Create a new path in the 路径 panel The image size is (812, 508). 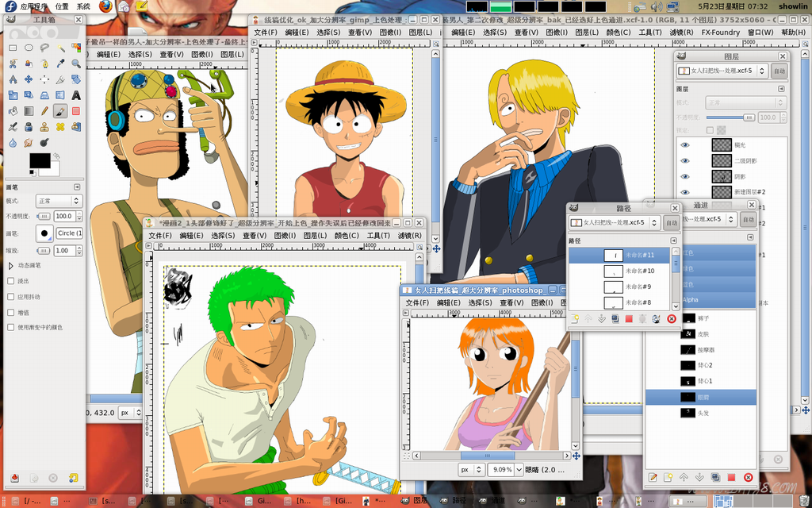(575, 319)
